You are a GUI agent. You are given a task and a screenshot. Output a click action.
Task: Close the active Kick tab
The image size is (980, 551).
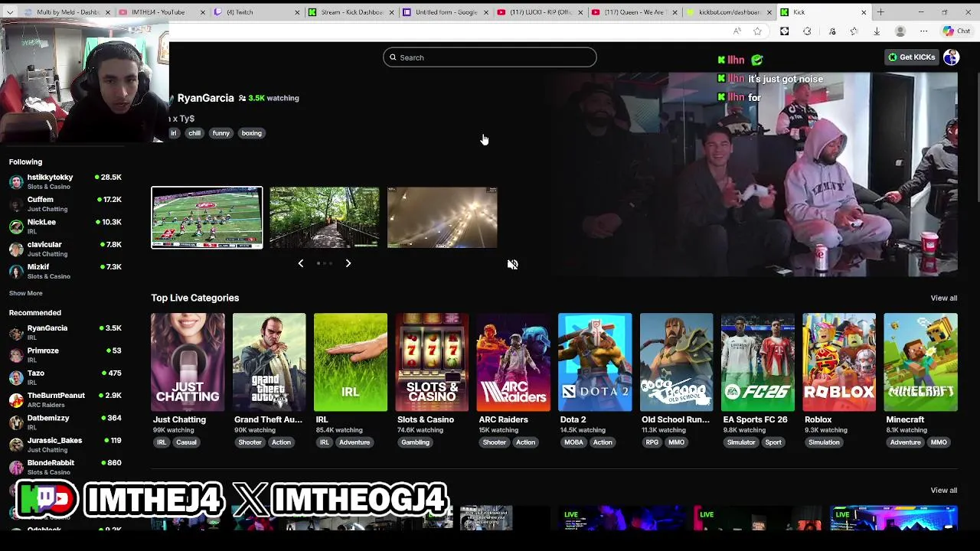[864, 12]
